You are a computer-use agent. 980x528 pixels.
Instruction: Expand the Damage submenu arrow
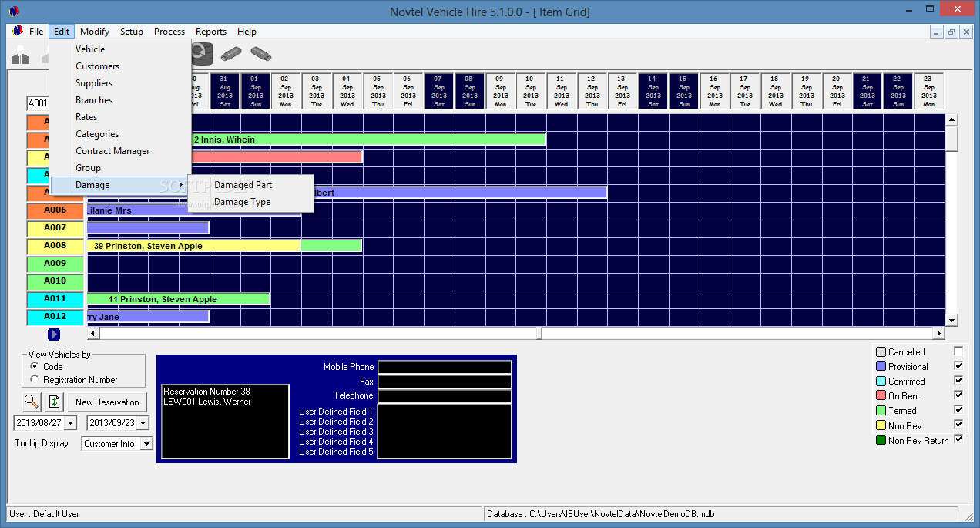coord(181,185)
